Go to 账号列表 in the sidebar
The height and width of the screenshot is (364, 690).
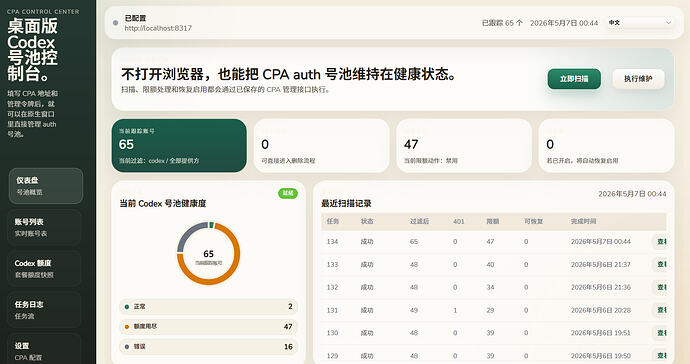44,227
